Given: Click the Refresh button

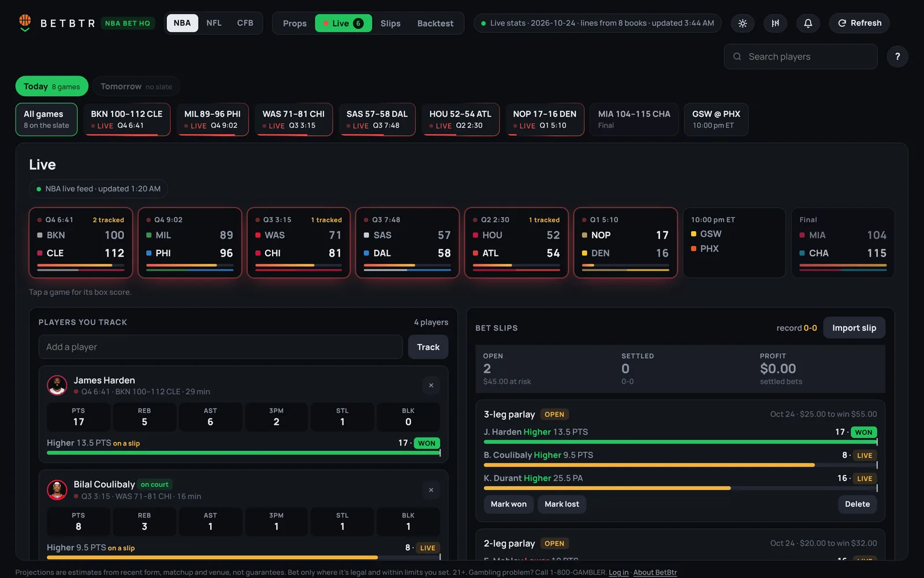Looking at the screenshot, I should click(859, 23).
